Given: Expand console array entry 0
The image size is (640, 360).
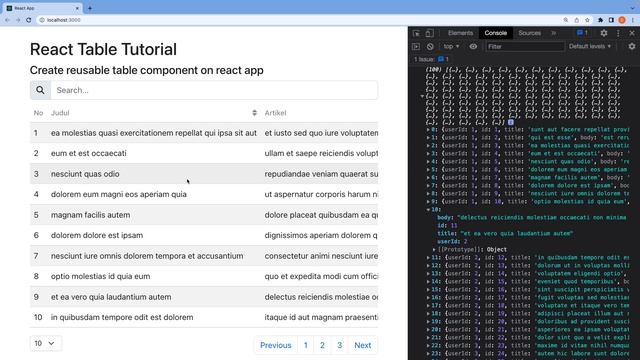Looking at the screenshot, I should (429, 130).
